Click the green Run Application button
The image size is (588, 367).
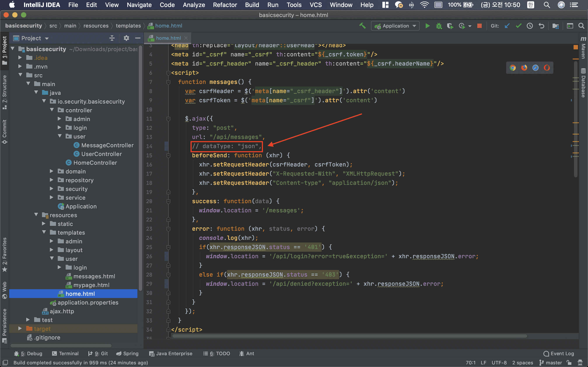point(427,26)
